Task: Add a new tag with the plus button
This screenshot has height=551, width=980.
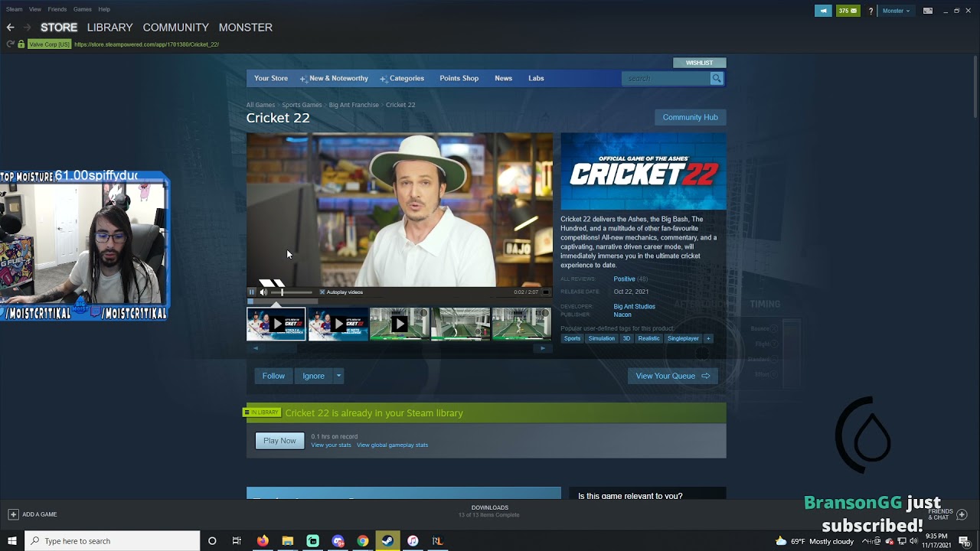Action: 708,338
